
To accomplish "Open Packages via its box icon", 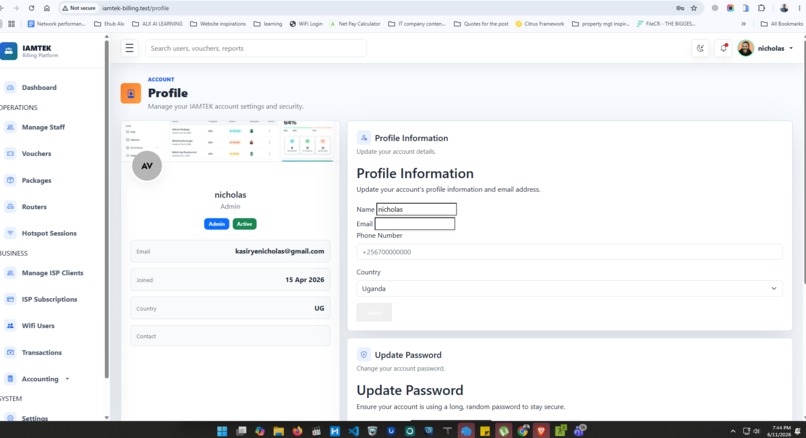I will point(10,180).
